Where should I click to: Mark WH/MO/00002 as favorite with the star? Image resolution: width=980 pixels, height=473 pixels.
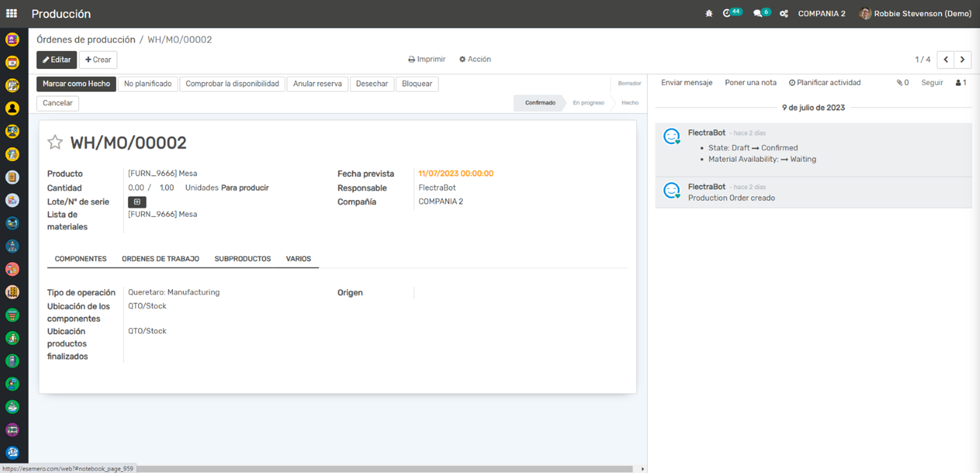[55, 143]
